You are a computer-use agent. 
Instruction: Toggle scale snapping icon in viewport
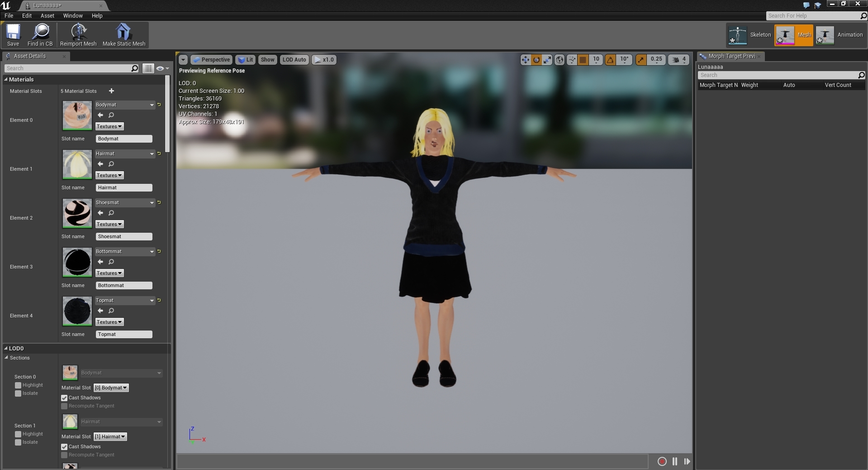(641, 60)
